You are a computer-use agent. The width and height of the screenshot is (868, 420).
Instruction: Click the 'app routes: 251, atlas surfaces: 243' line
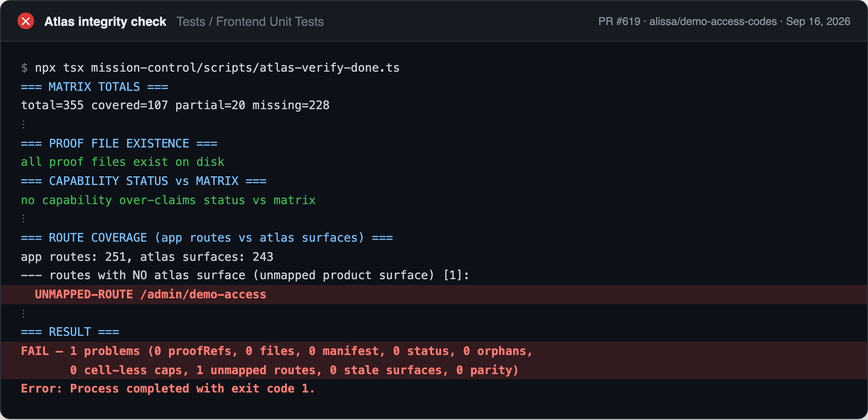[147, 257]
